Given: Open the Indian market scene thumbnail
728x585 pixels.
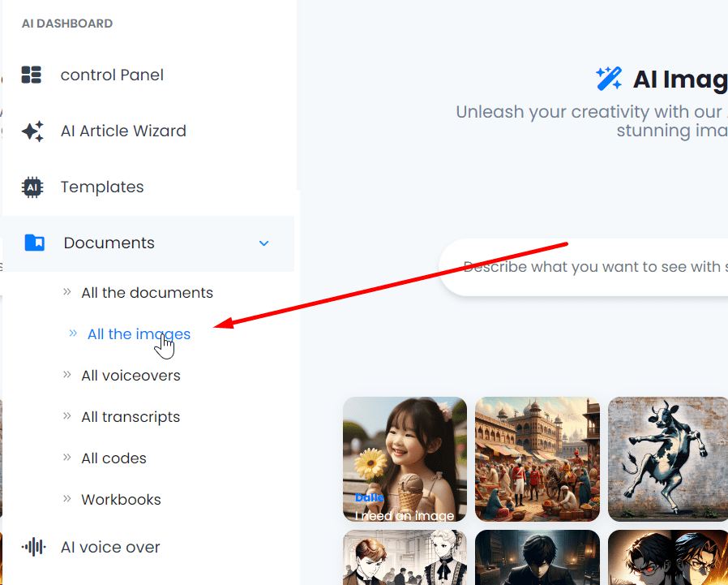Looking at the screenshot, I should pos(537,458).
